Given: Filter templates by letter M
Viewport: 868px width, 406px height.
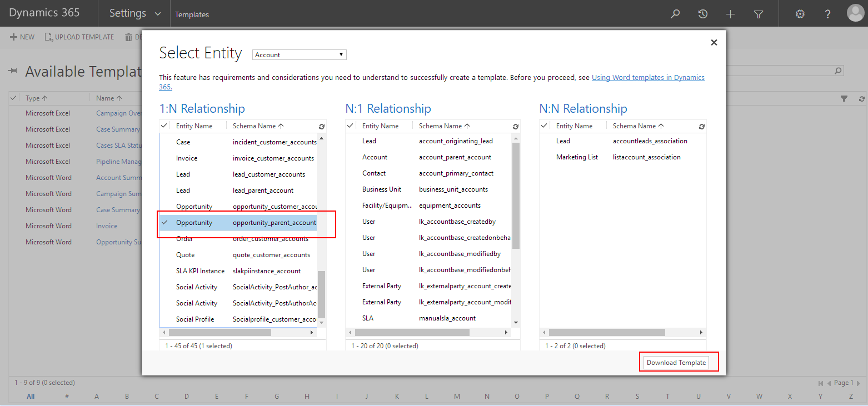Looking at the screenshot, I should [457, 397].
